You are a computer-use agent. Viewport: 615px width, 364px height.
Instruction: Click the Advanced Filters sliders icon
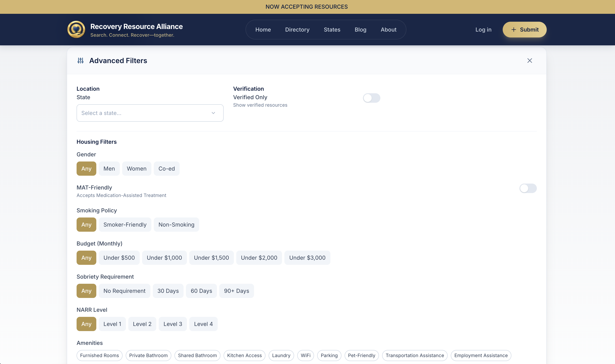[81, 61]
